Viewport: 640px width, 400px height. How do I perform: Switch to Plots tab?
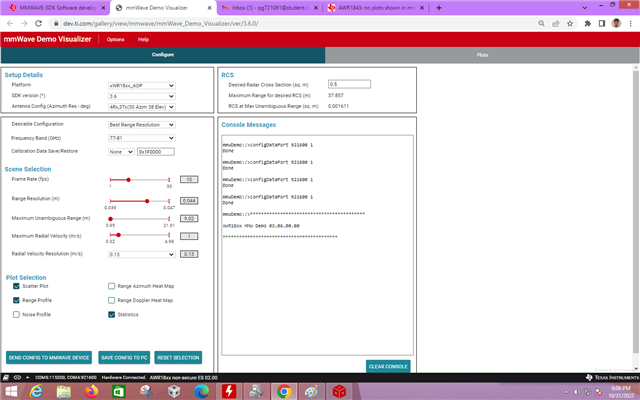pos(482,55)
